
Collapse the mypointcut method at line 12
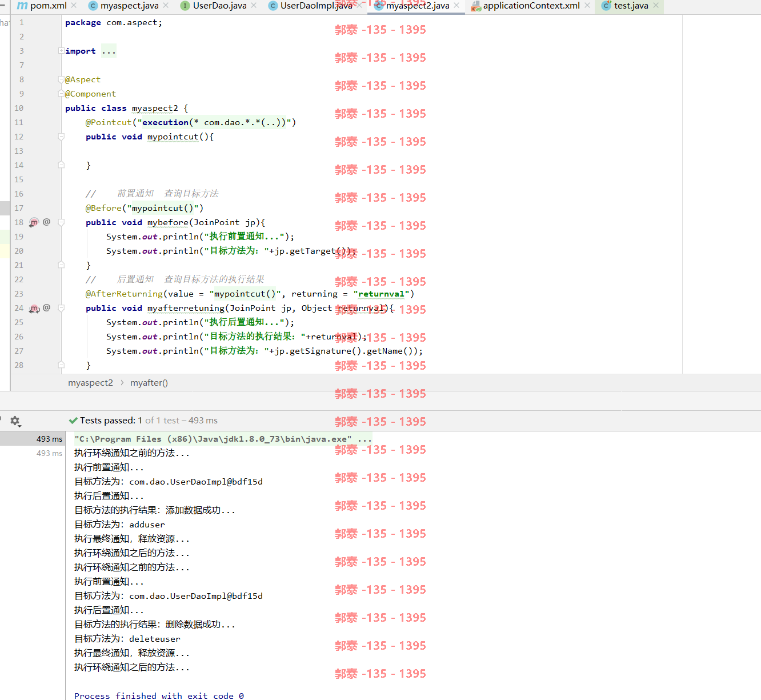[61, 137]
